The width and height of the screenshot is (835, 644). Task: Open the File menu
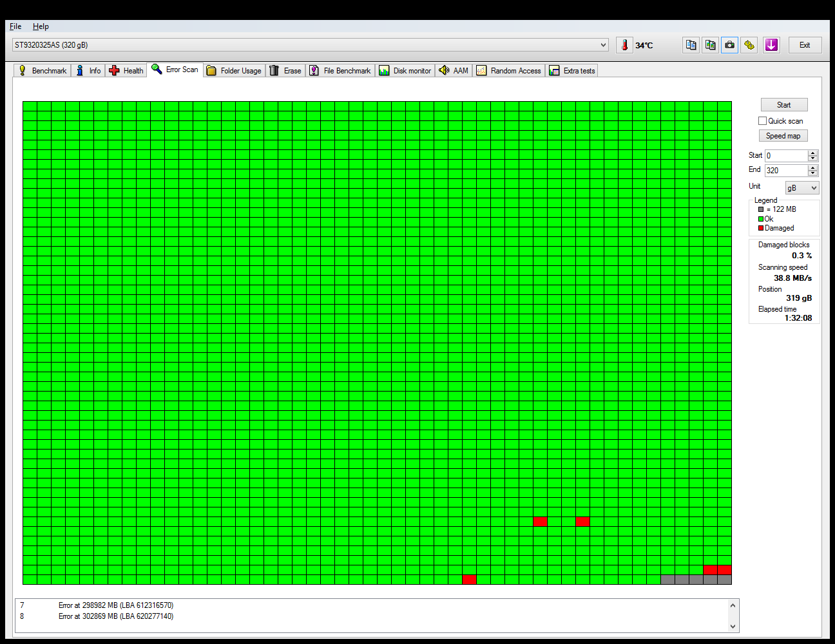coord(15,26)
